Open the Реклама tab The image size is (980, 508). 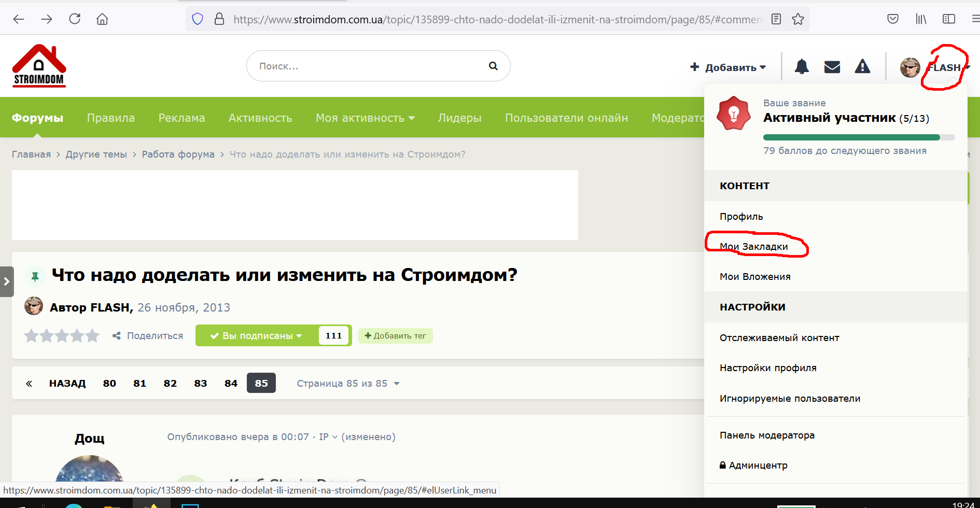[181, 118]
